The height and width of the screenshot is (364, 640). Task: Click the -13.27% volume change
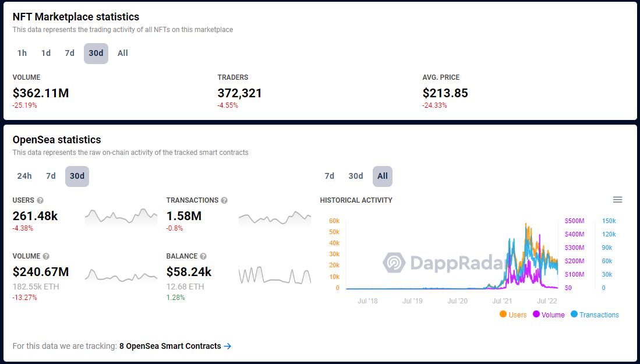[25, 298]
